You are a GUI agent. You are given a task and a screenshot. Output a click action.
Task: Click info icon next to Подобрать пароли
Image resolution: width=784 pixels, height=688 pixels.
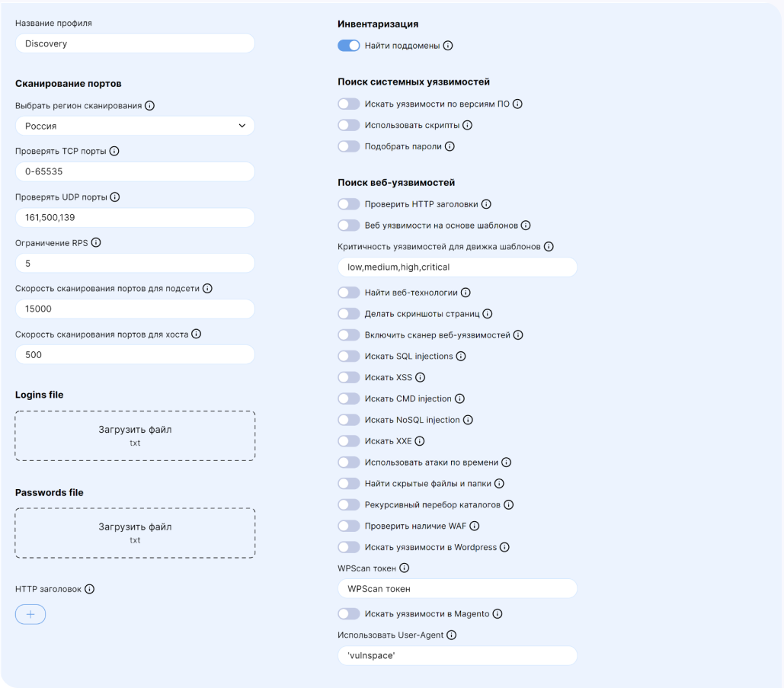click(x=450, y=146)
